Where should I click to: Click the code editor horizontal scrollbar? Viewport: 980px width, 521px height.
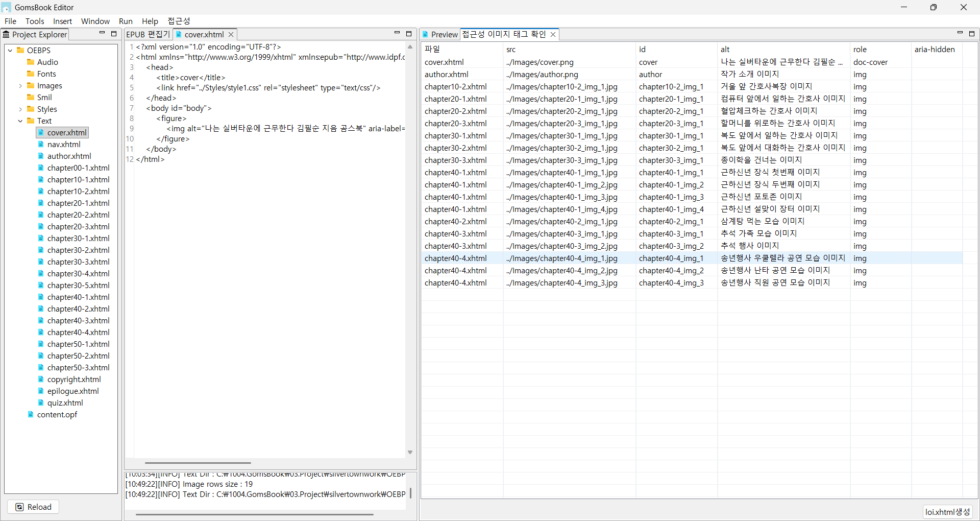198,463
